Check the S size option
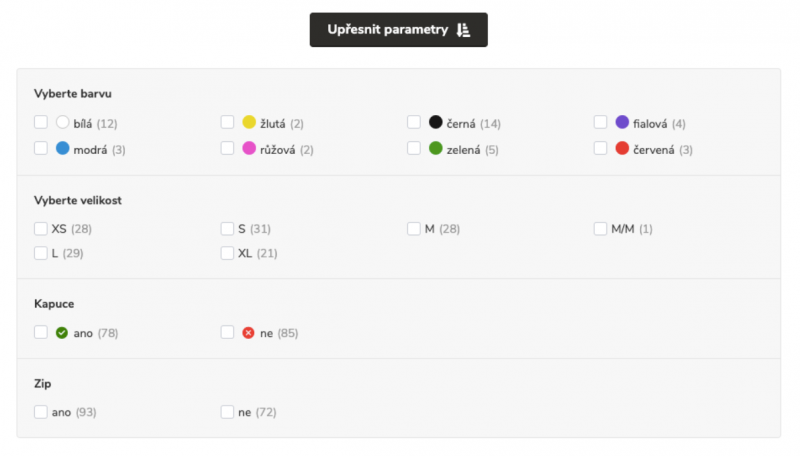This screenshot has width=800, height=456. point(227,229)
